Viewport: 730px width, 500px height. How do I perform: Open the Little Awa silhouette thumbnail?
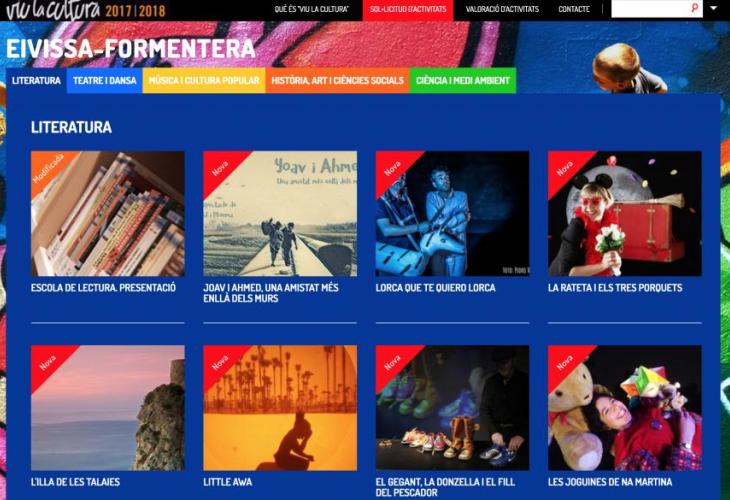(x=280, y=407)
